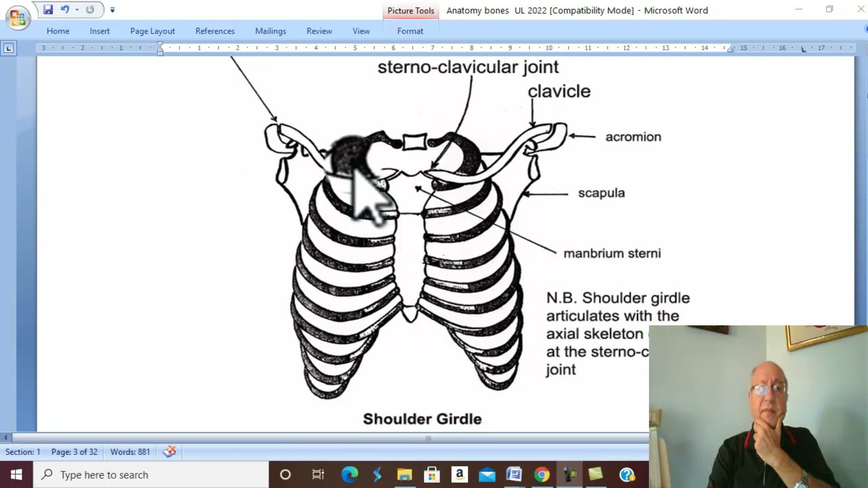Viewport: 868px width, 488px height.
Task: Open the Amazon taskbar shortcut
Action: tap(459, 474)
